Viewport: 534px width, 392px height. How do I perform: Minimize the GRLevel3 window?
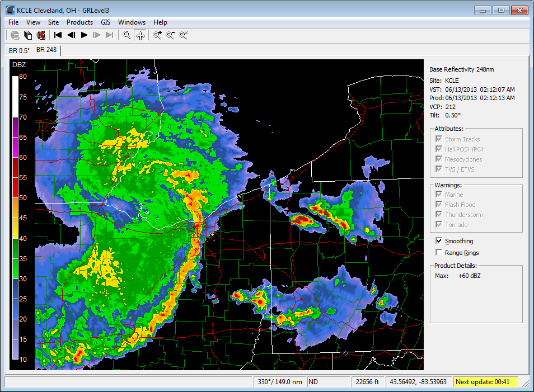[483, 10]
